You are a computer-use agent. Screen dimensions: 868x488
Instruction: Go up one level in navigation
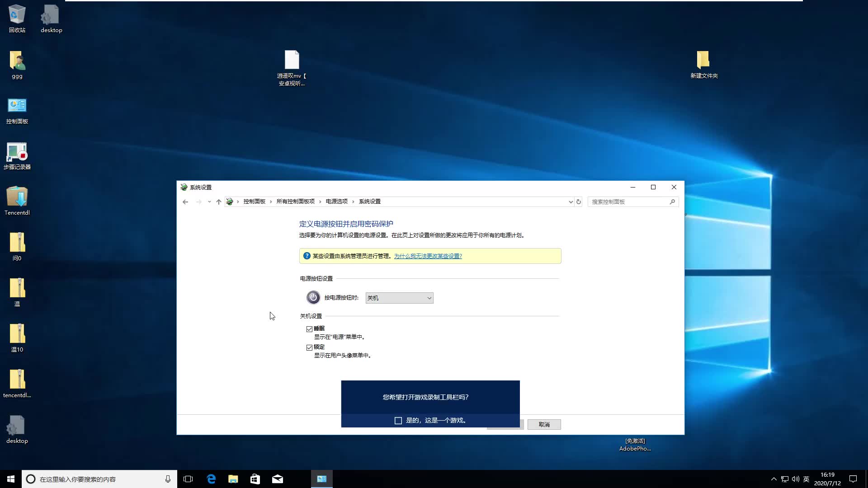tap(219, 202)
